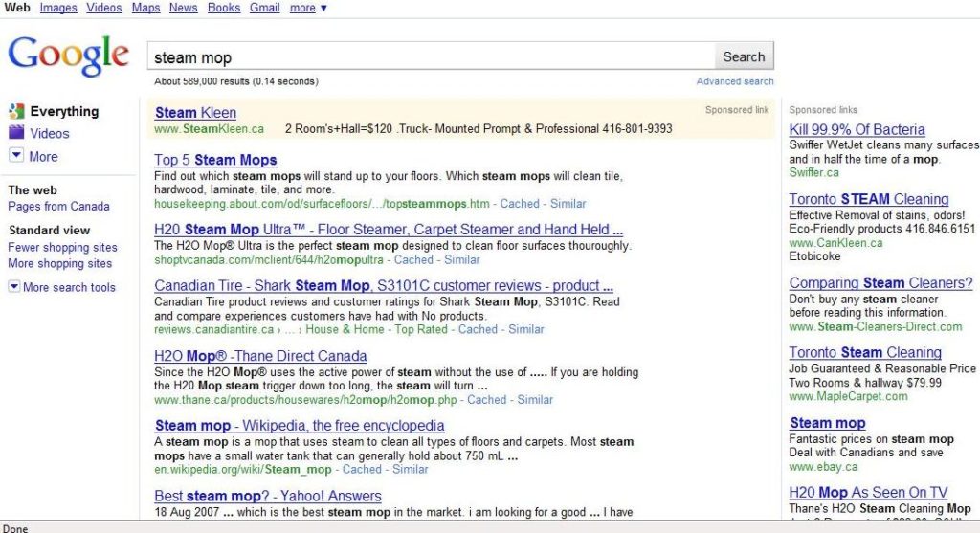Screen dimensions: 980x533
Task: Click www.ebay.ca URL text
Action: point(823,467)
